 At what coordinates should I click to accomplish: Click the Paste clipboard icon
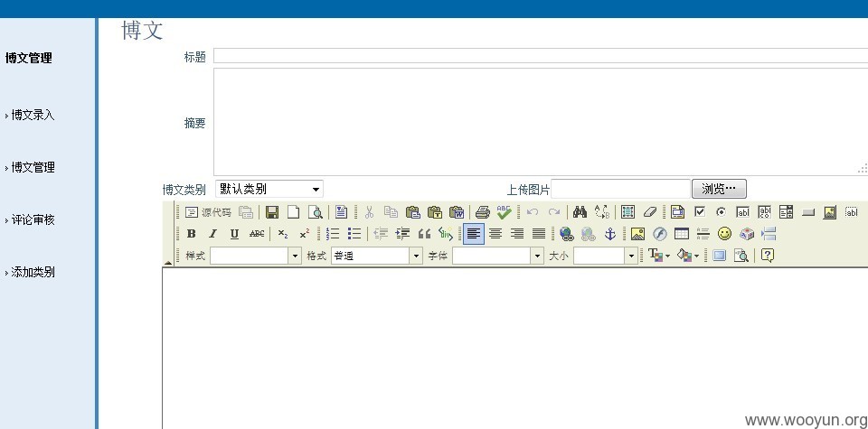tap(412, 212)
